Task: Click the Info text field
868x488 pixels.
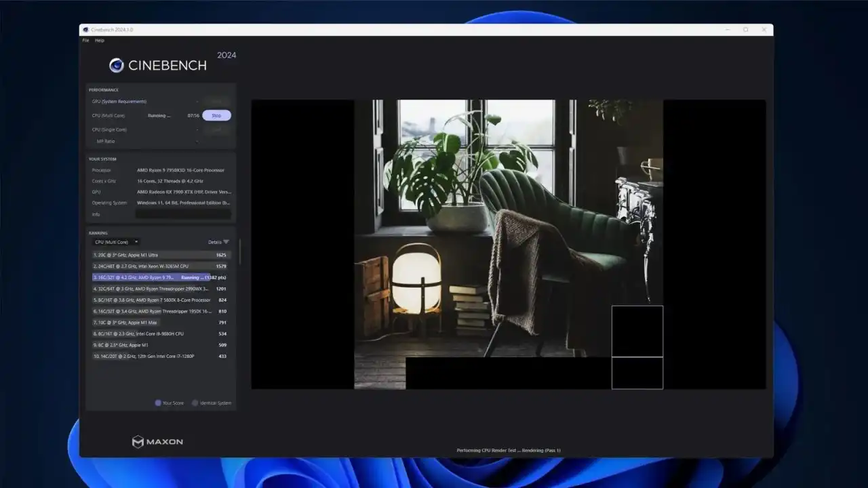Action: coord(183,214)
